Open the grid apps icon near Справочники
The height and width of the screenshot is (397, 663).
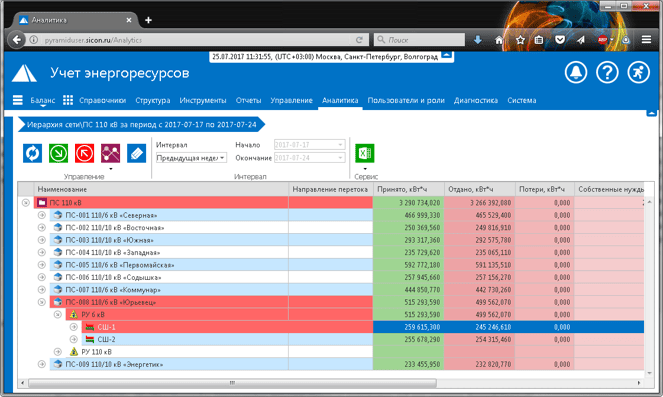[x=68, y=100]
